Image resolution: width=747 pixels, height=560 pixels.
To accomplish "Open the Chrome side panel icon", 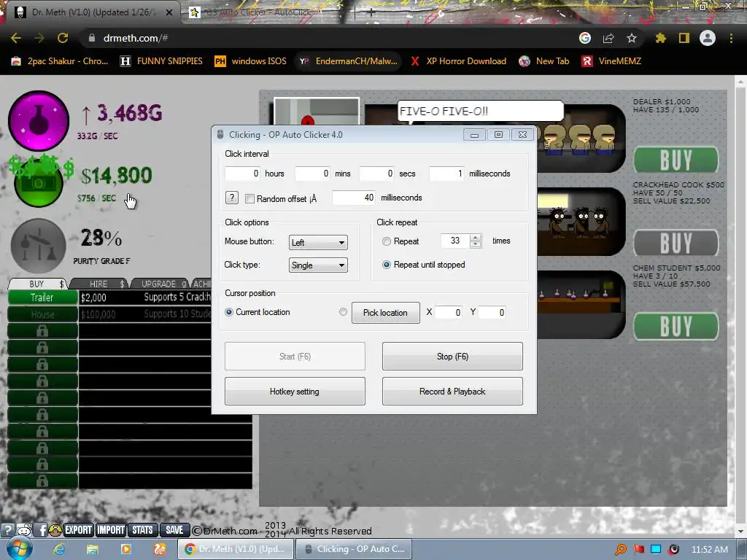I will tap(684, 38).
